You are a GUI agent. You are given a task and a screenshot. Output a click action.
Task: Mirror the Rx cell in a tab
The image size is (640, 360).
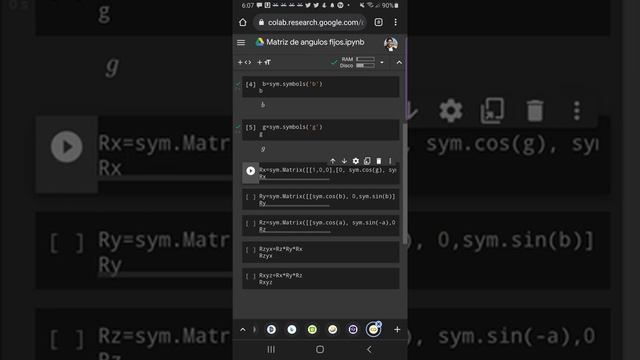(367, 161)
